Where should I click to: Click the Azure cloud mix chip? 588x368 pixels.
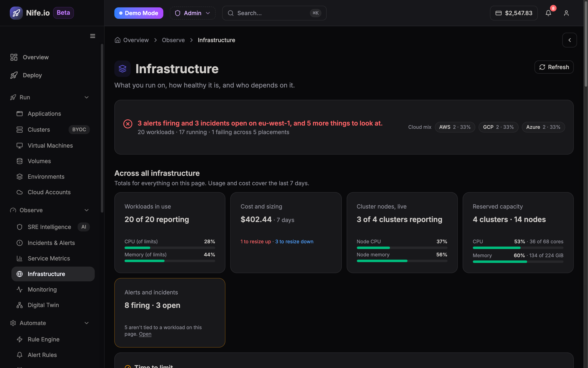(x=543, y=127)
